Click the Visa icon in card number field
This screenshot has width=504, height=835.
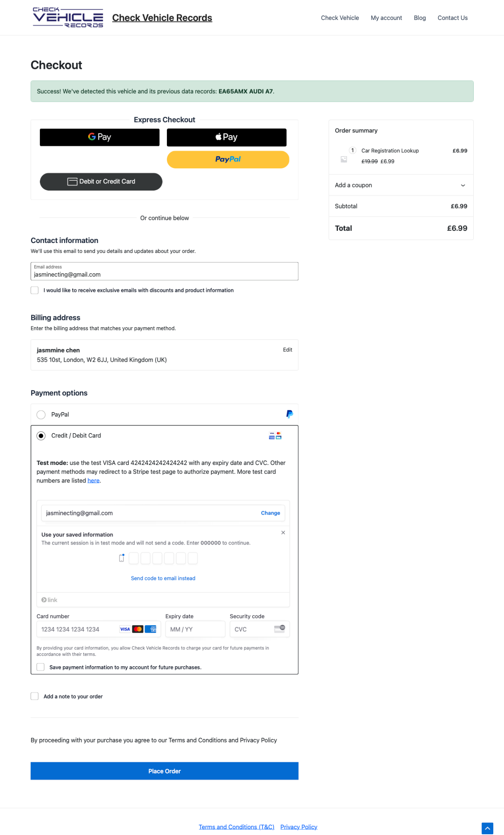[x=125, y=629]
